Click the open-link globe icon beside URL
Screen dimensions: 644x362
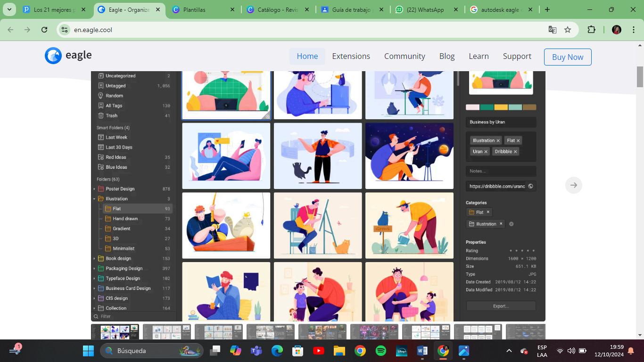pyautogui.click(x=530, y=186)
